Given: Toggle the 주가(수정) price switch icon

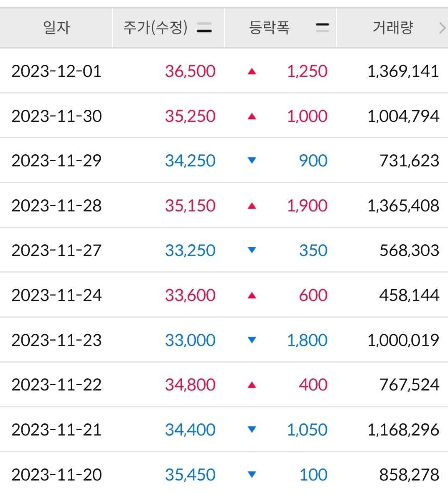Looking at the screenshot, I should [204, 28].
